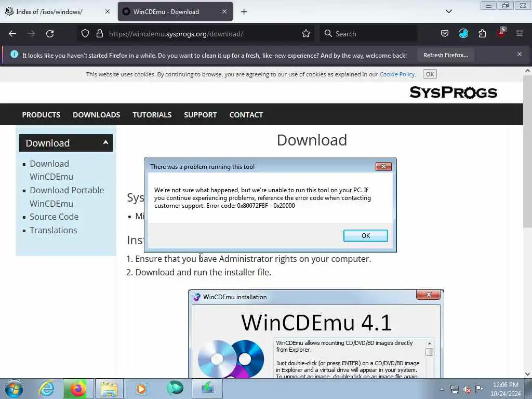Open a new tab with the plus button
This screenshot has height=399, width=532.
244,12
